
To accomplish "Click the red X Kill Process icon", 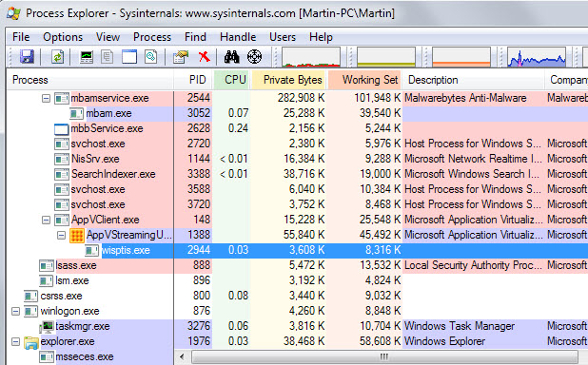I will (x=204, y=57).
